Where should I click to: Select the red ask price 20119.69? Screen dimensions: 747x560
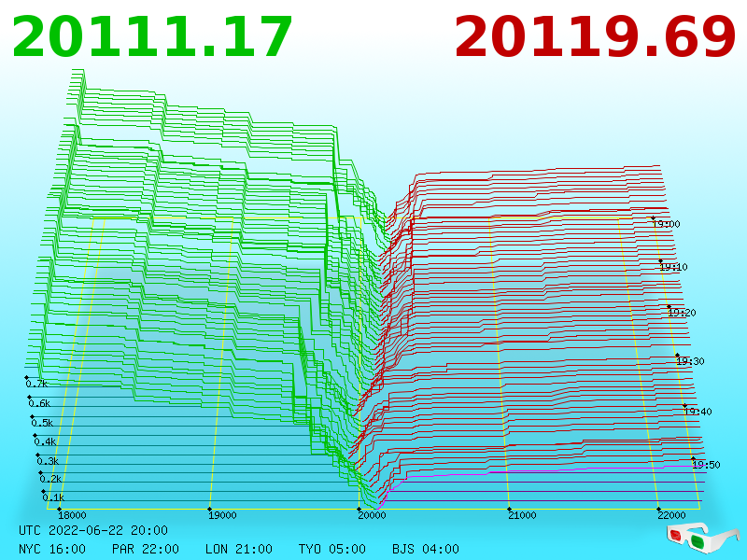pos(595,37)
